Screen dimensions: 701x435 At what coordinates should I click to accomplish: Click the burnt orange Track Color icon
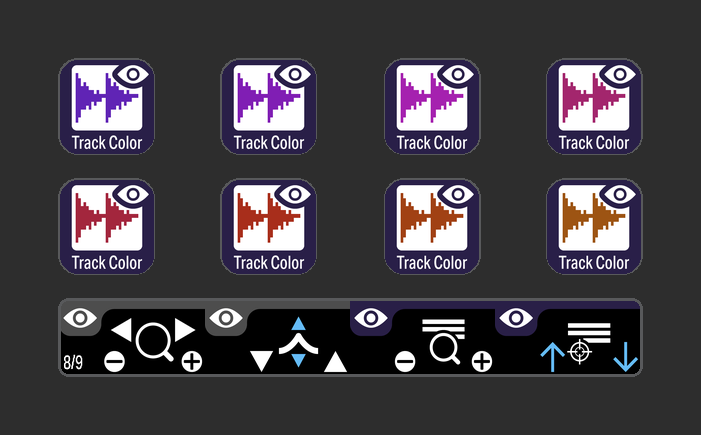[x=432, y=227]
